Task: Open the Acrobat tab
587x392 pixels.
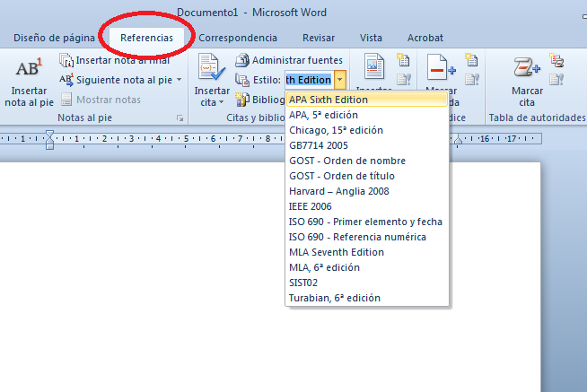Action: (425, 38)
